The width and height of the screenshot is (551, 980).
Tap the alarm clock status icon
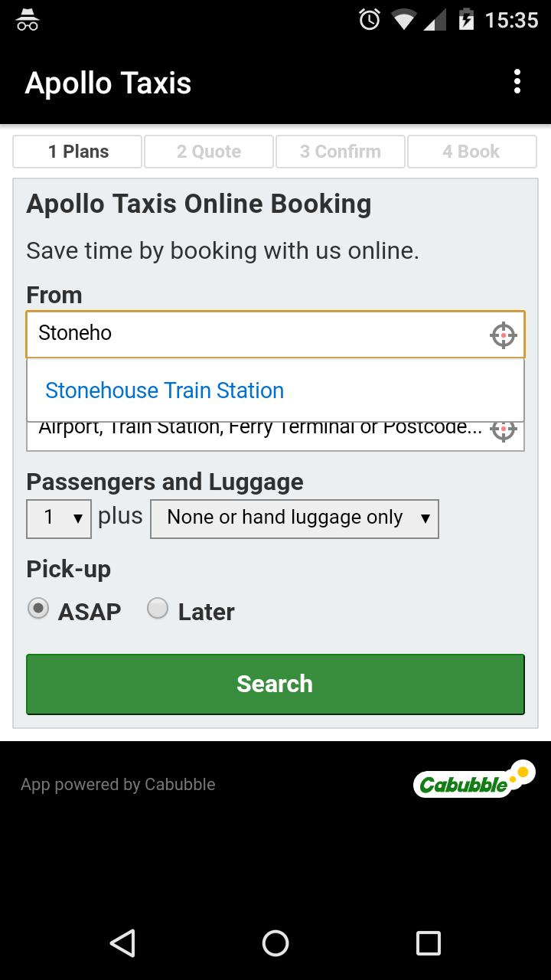coord(370,20)
